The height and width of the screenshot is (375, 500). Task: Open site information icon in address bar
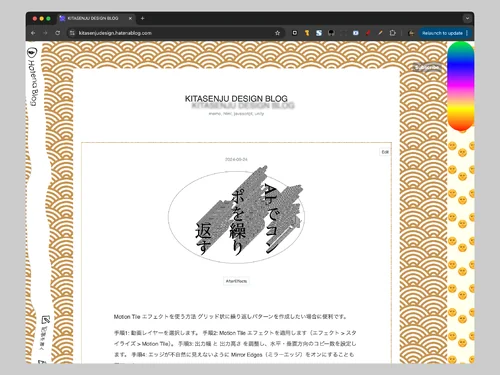[72, 33]
